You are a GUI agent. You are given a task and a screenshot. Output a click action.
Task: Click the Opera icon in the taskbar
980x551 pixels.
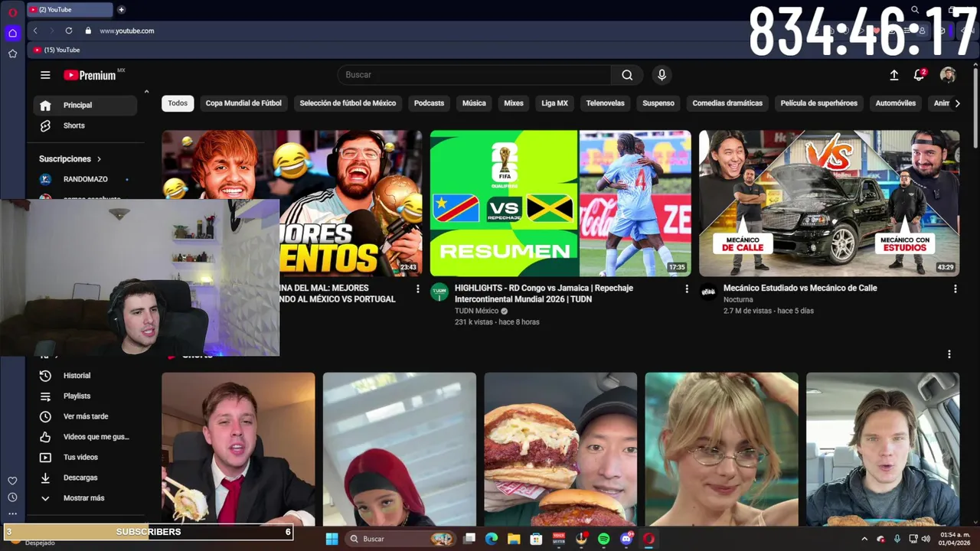coord(649,539)
